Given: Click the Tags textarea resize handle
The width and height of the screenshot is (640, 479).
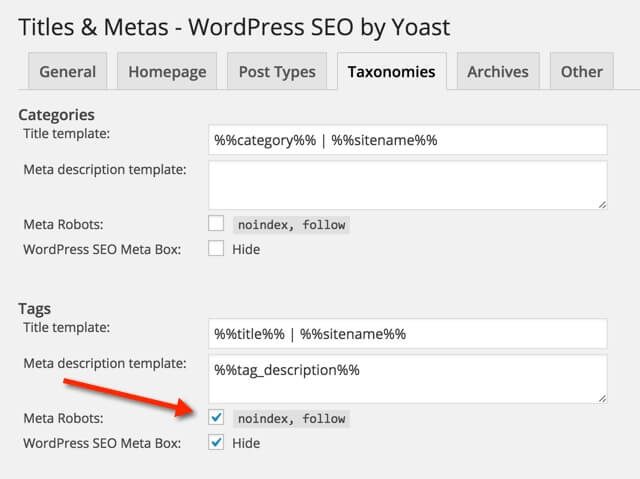Looking at the screenshot, I should (602, 399).
